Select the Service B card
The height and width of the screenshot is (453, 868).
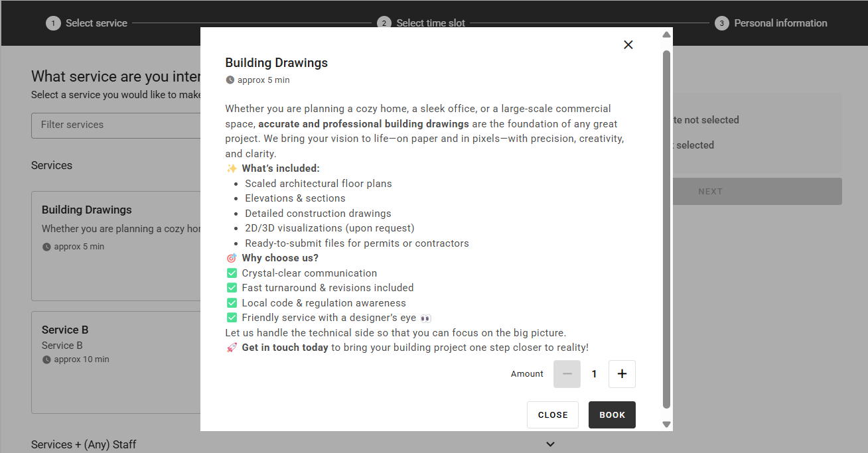[x=116, y=361]
